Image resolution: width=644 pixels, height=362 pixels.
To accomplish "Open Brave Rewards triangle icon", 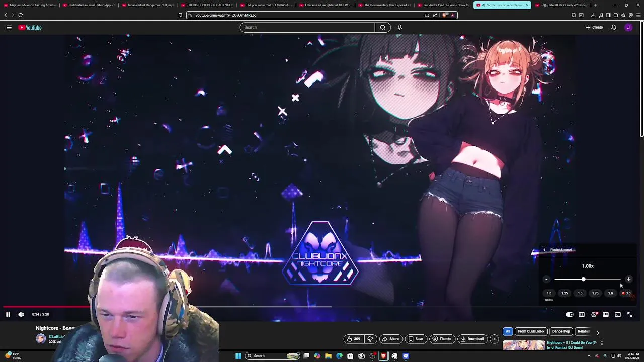I will tap(453, 15).
